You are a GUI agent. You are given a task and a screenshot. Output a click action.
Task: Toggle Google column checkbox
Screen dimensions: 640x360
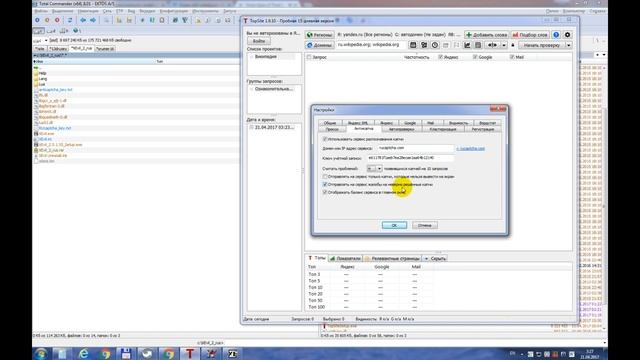tap(475, 57)
